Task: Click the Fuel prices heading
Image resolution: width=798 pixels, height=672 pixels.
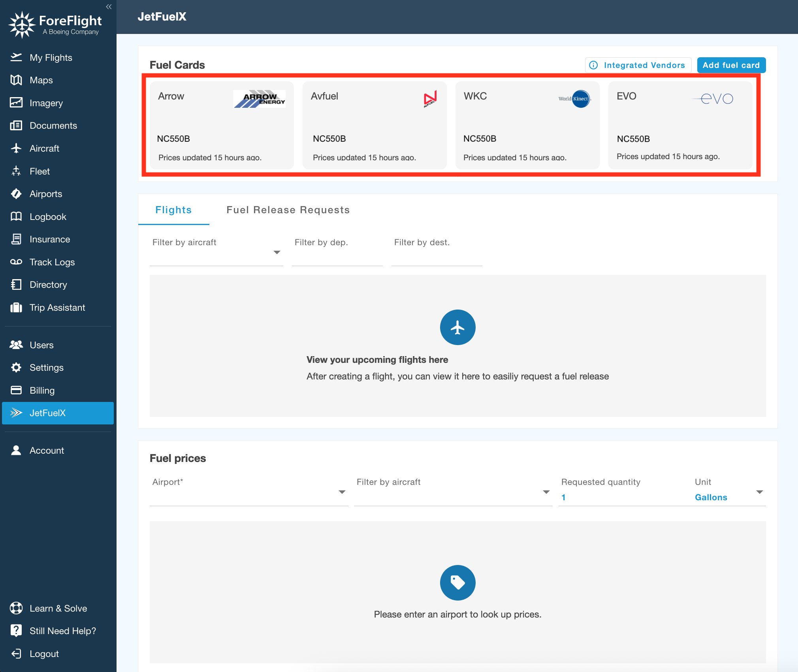Action: (178, 458)
